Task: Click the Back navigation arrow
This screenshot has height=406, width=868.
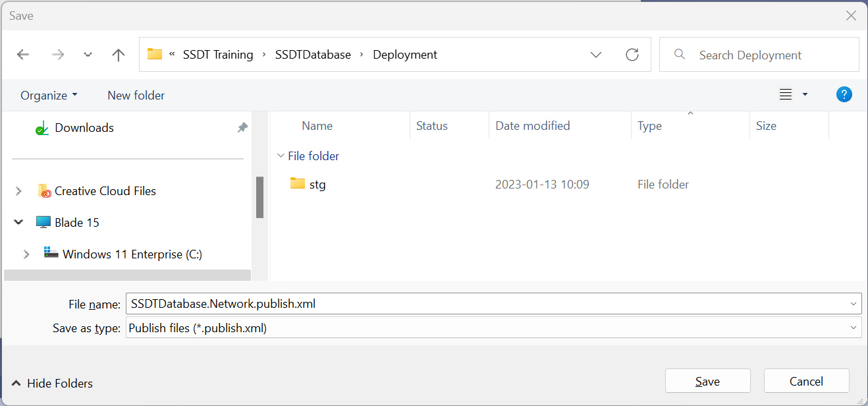Action: 23,55
